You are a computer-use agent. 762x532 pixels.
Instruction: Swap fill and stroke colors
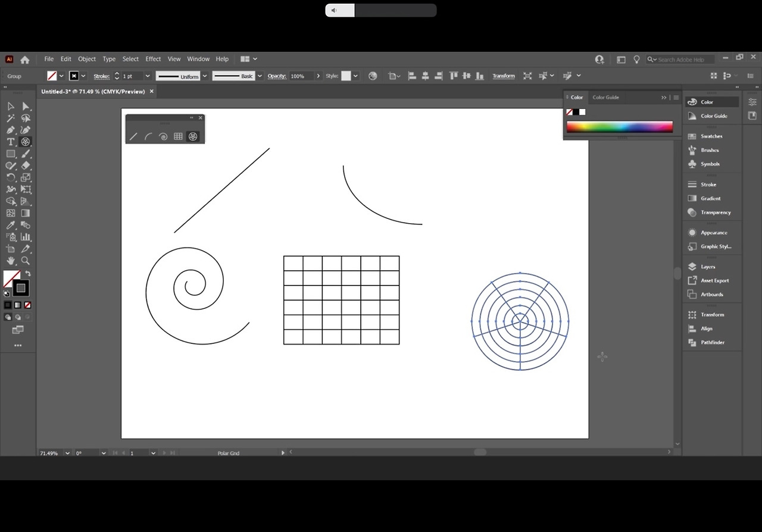coord(27,274)
